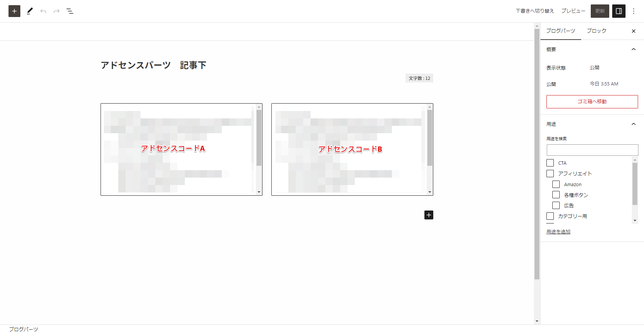Add a block with the black plus below columns
Viewport: 644px width, 333px height.
point(428,215)
